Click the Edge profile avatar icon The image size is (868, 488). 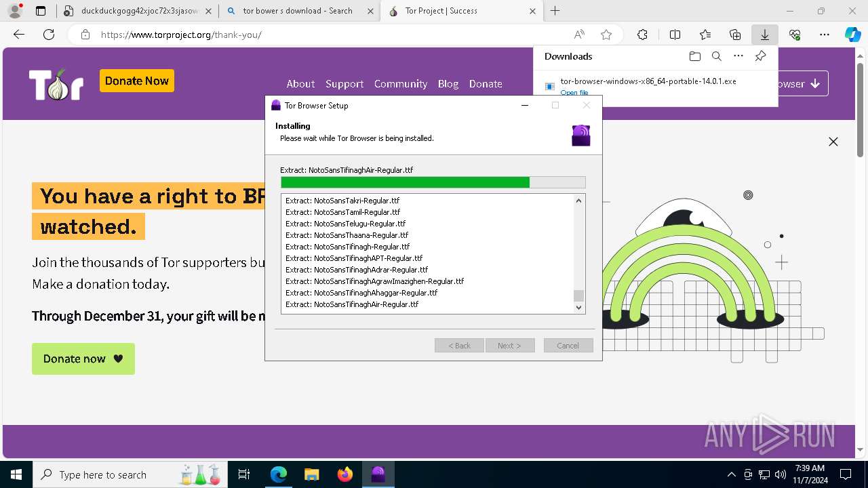15,11
